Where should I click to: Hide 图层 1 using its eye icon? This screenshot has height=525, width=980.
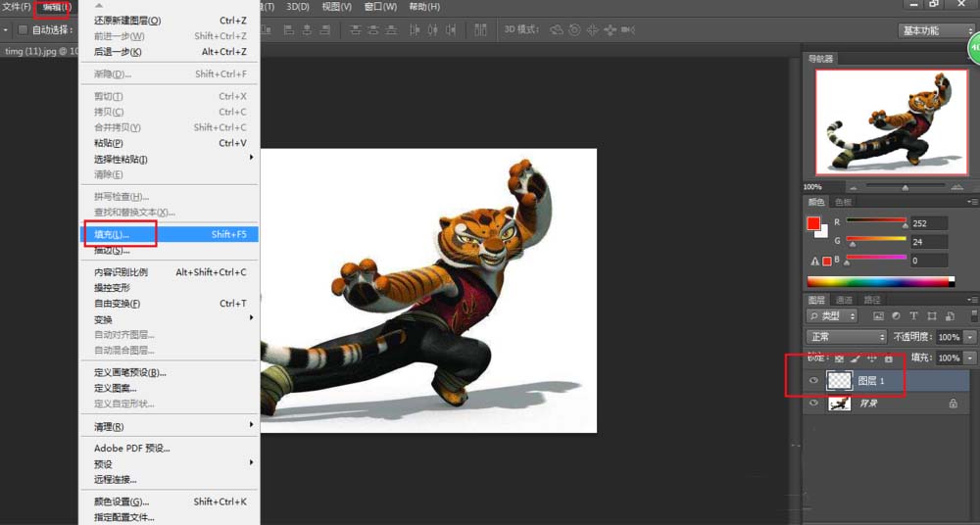813,380
